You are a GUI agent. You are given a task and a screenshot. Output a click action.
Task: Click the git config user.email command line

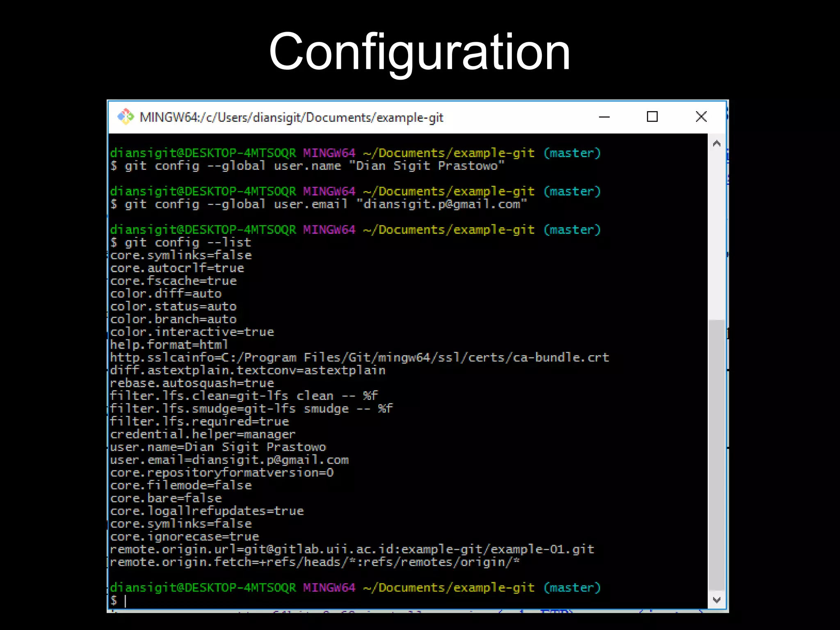318,204
